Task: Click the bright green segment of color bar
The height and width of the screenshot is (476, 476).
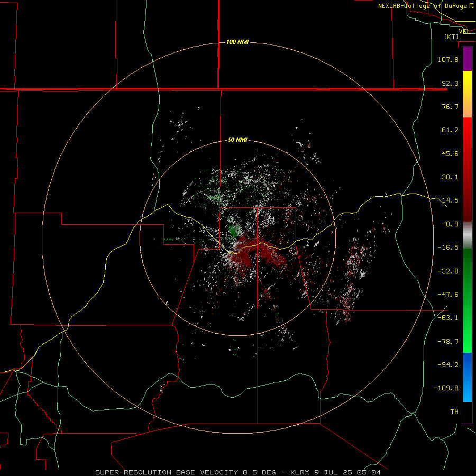Action: click(467, 300)
